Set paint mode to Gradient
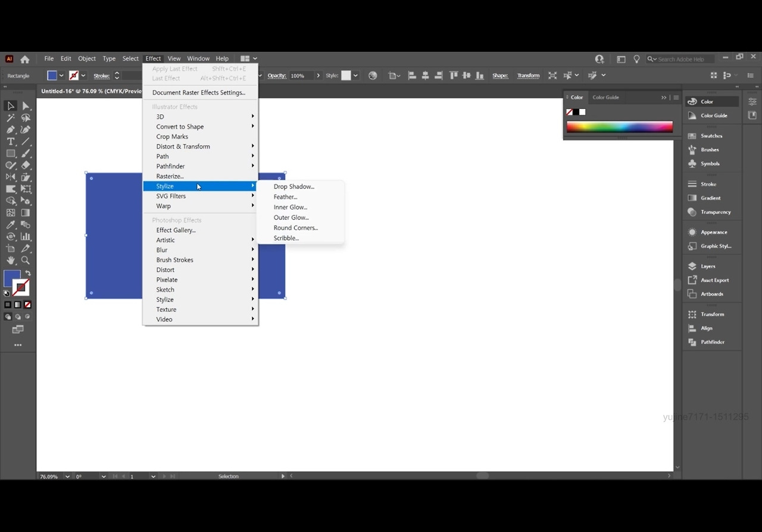 point(18,305)
